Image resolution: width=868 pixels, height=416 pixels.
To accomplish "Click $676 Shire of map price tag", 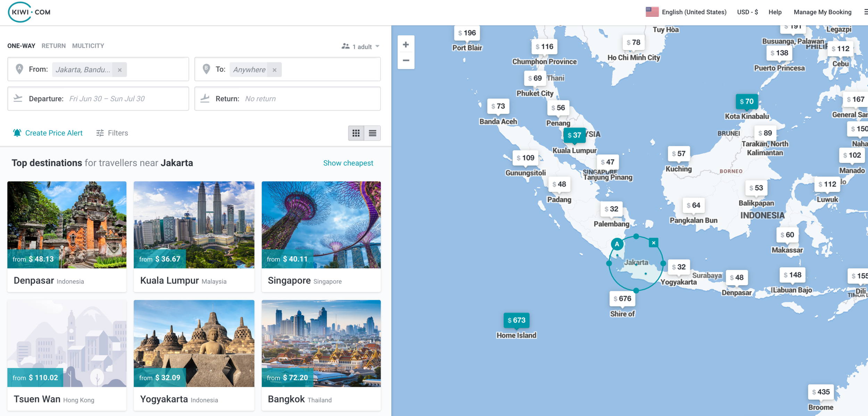I will [x=622, y=299].
